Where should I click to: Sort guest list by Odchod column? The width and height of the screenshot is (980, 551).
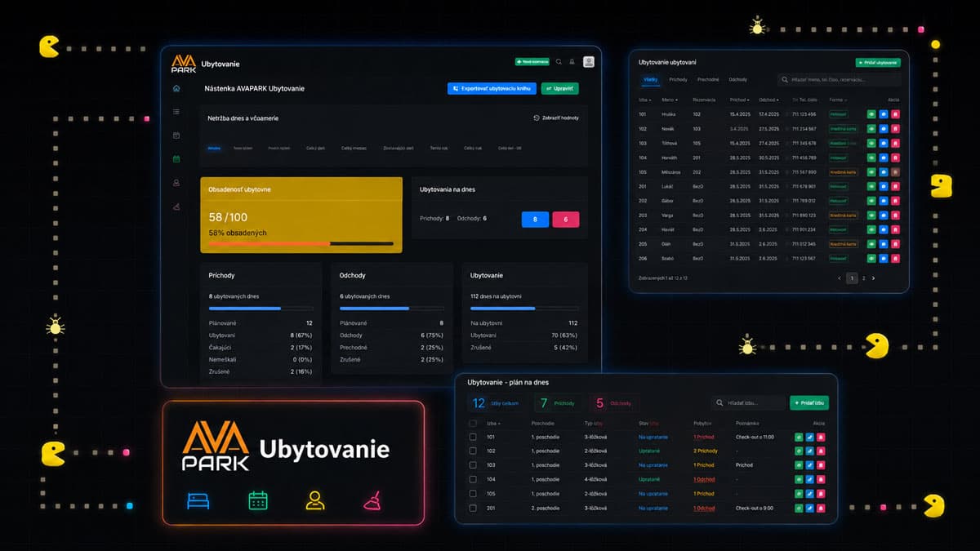pos(768,100)
